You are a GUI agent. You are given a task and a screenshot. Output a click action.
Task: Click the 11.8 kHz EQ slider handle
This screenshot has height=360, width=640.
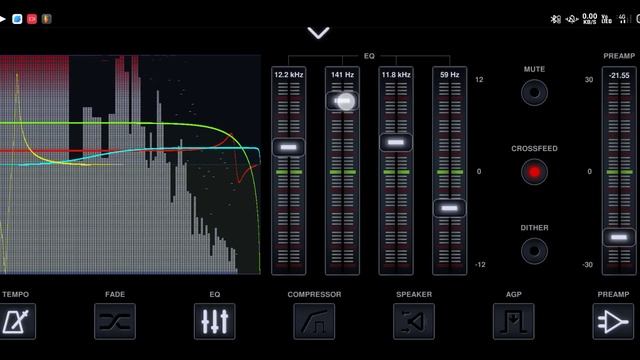(396, 142)
